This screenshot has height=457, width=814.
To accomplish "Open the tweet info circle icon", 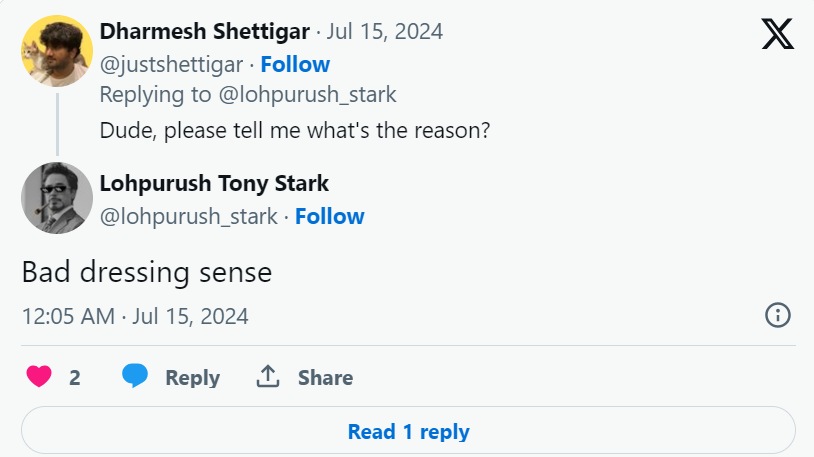I will (x=777, y=316).
